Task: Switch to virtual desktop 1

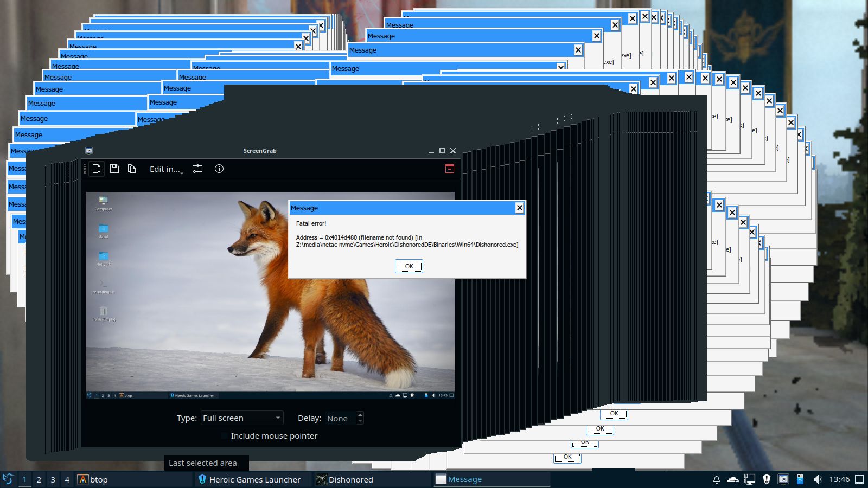Action: point(24,479)
